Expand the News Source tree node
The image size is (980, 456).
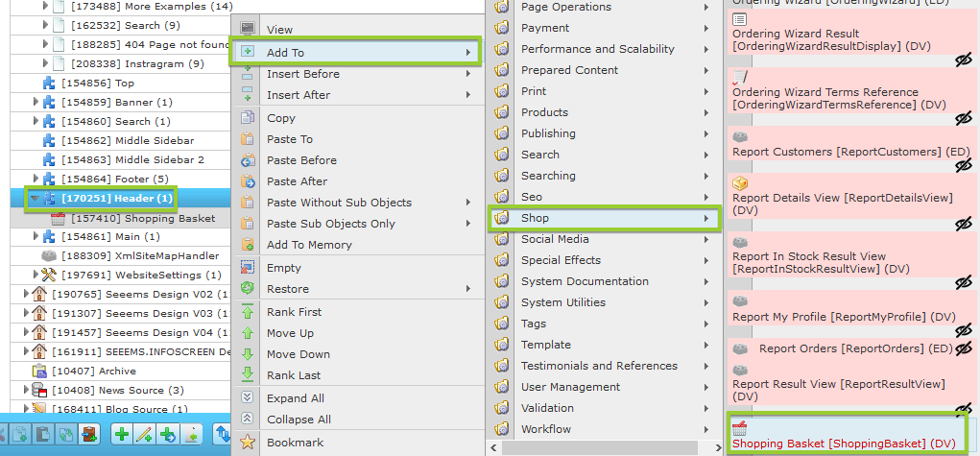click(27, 390)
